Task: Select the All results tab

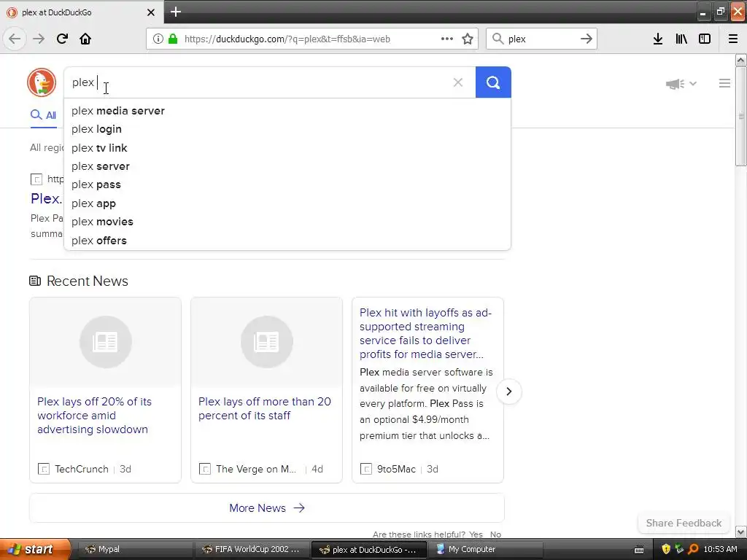Action: click(43, 114)
